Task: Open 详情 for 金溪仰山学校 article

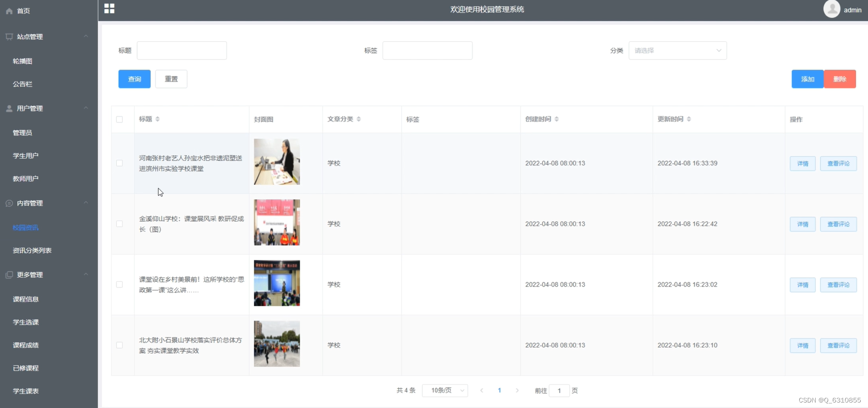Action: coord(802,224)
